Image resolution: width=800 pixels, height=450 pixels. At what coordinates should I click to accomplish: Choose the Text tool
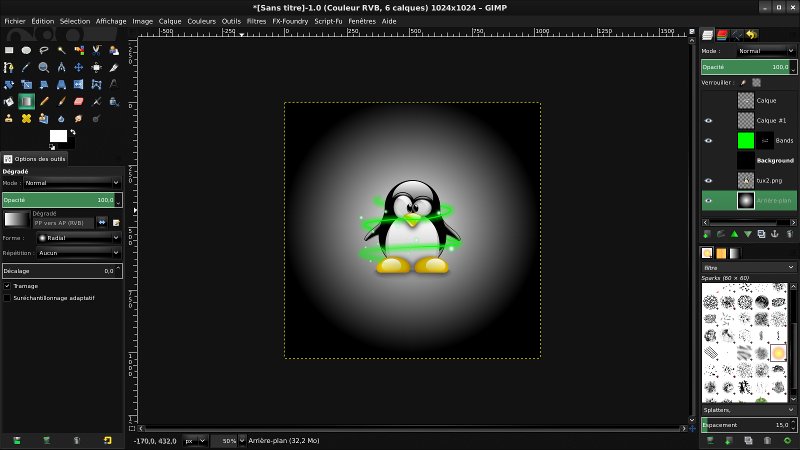(x=113, y=85)
